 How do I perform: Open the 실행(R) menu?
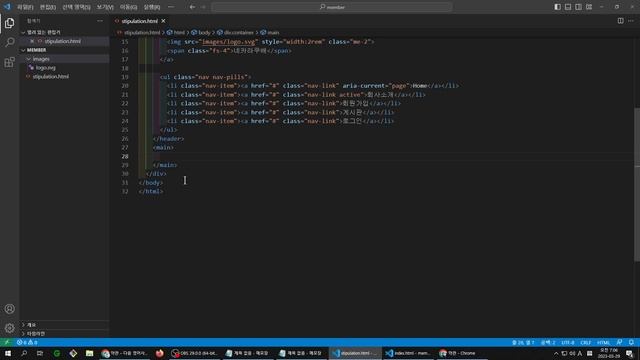click(152, 7)
